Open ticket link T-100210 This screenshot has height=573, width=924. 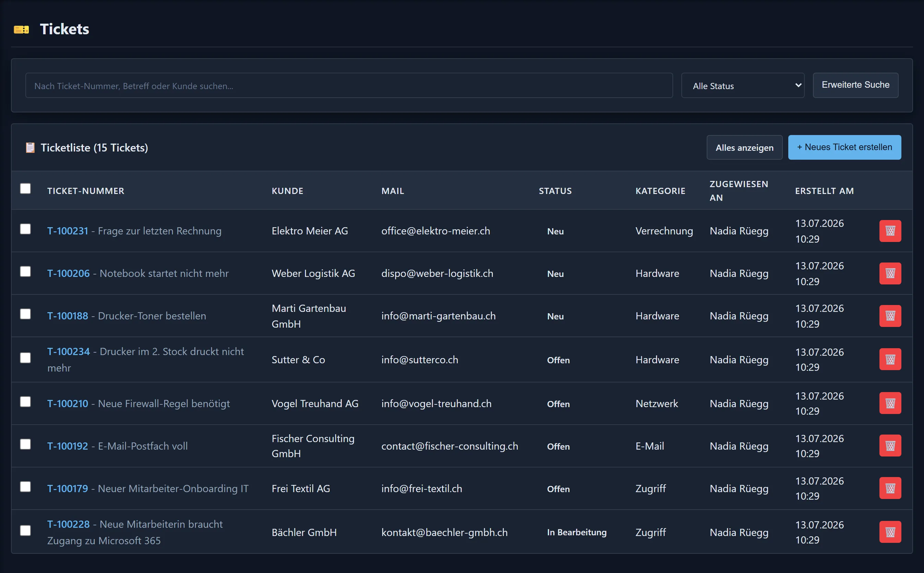68,404
